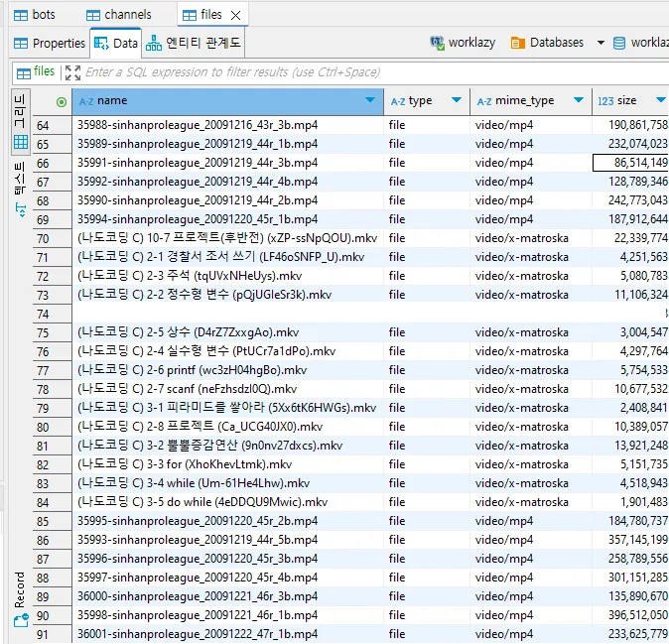Screen dimensions: 669x644
Task: Select the 3-3 for mkv name cell
Action: (228, 464)
